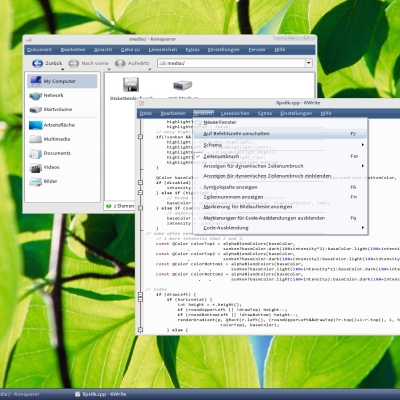This screenshot has width=400, height=400.
Task: Open the media:/ location bar dropdown arrow
Action: 309,63
